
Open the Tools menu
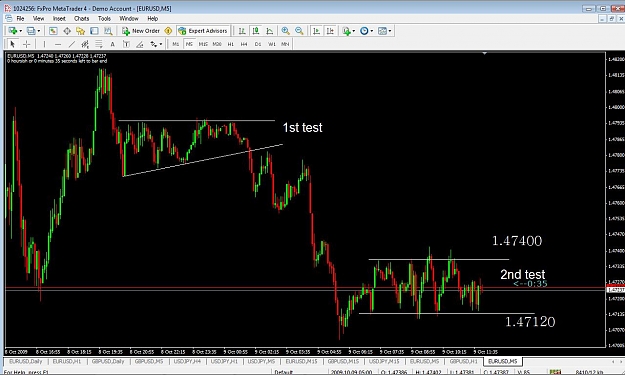coord(104,18)
